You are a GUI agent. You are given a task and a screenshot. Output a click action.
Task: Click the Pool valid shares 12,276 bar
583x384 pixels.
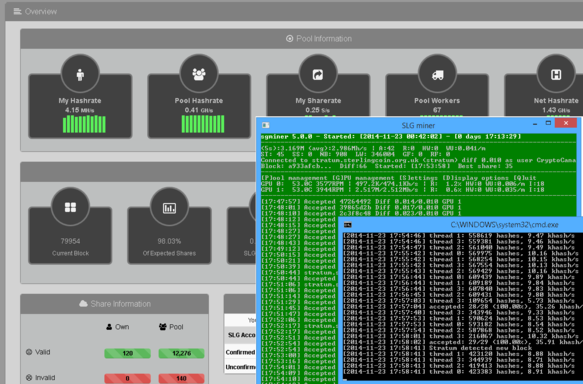tap(181, 353)
